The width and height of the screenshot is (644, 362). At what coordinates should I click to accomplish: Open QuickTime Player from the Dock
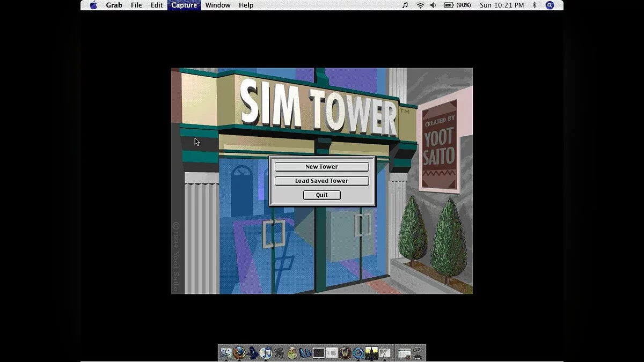[x=358, y=353]
